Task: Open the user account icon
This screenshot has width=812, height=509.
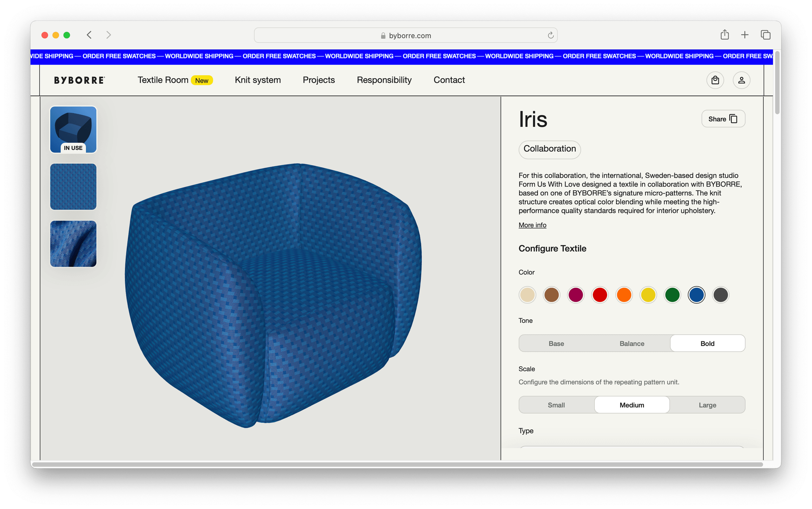Action: (741, 80)
